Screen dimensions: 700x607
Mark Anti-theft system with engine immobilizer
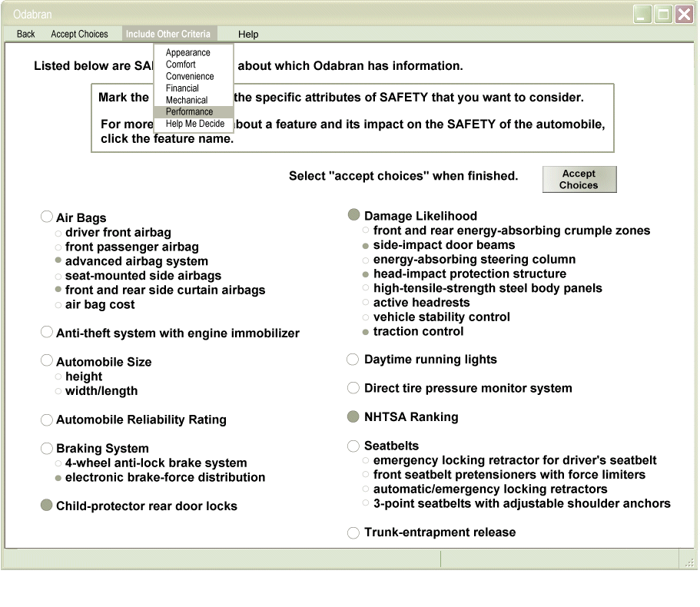tap(46, 332)
